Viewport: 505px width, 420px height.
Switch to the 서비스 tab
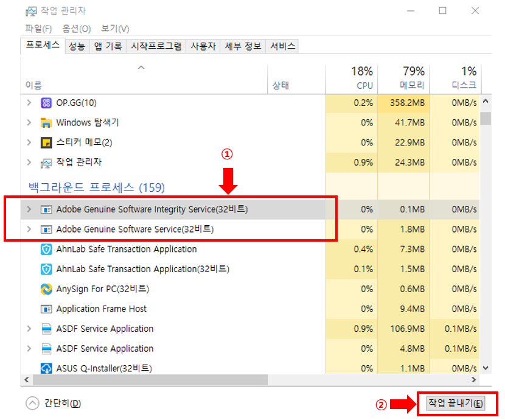tap(282, 46)
